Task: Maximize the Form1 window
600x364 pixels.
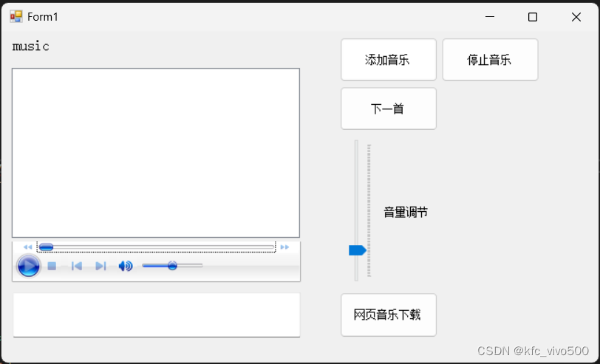Action: coord(533,17)
